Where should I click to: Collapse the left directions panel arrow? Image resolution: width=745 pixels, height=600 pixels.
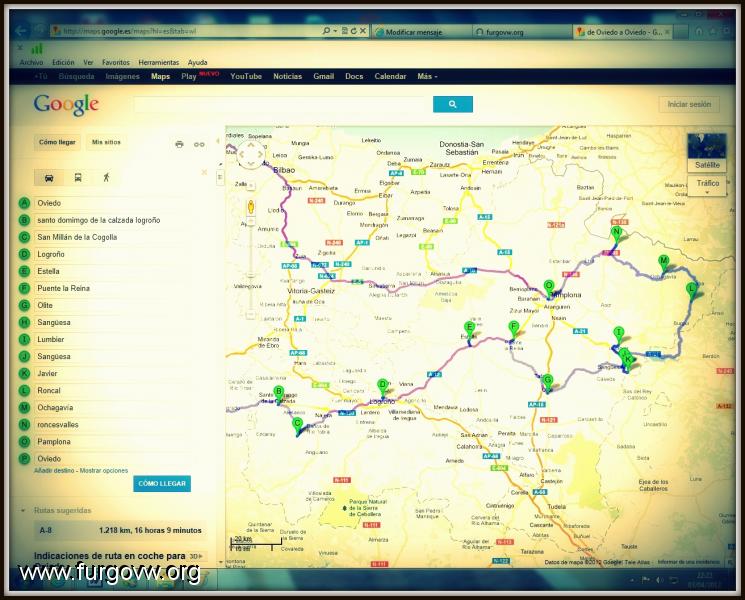point(218,141)
